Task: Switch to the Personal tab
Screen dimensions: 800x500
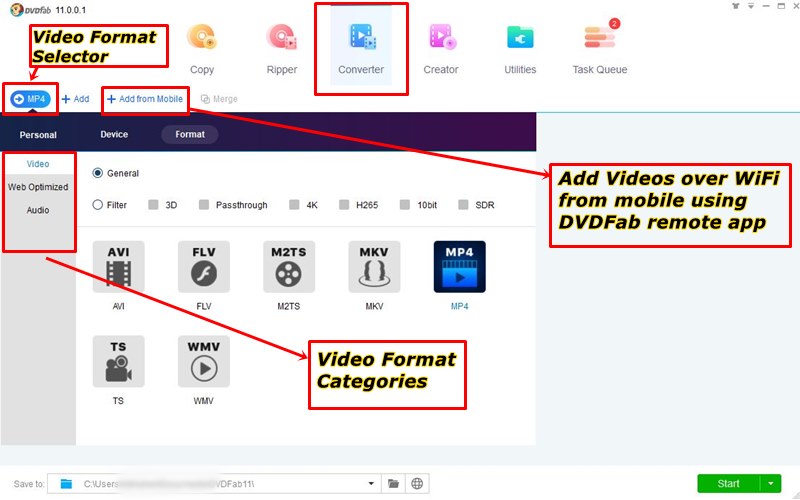Action: [38, 135]
